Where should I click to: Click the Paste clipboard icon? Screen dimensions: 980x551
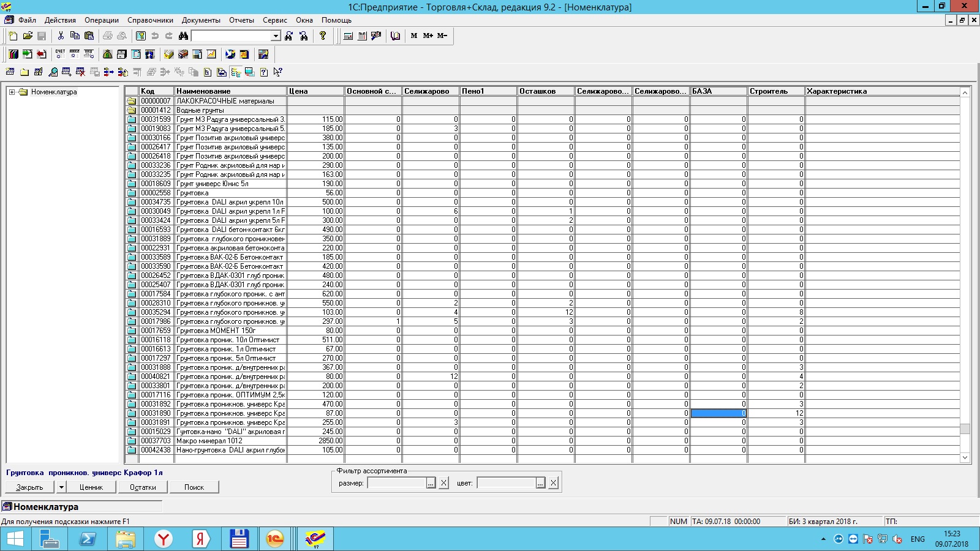pos(89,36)
